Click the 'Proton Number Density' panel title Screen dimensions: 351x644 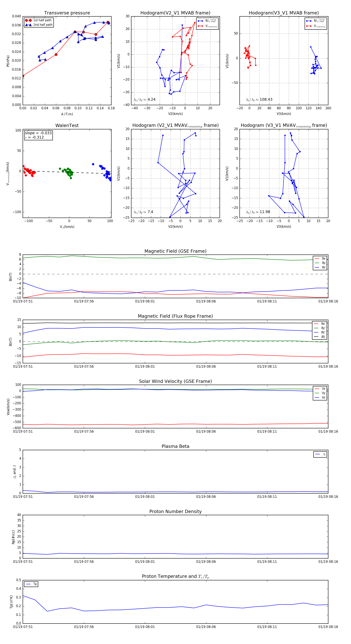tap(175, 511)
